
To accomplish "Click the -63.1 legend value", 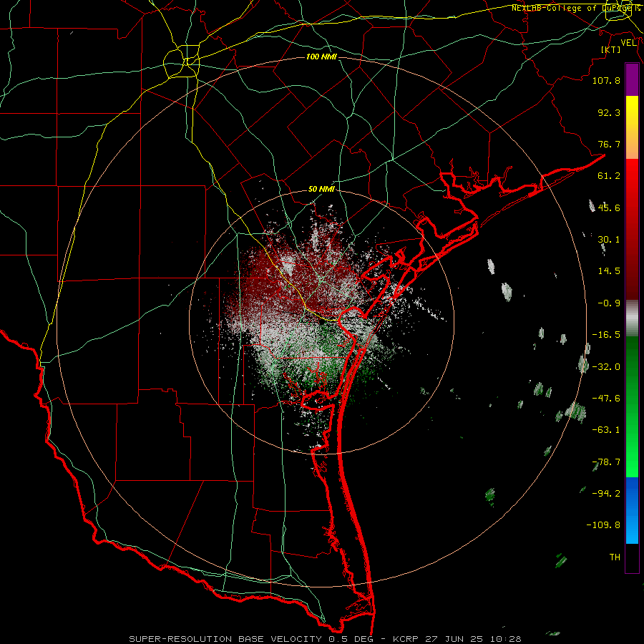I will pyautogui.click(x=606, y=430).
